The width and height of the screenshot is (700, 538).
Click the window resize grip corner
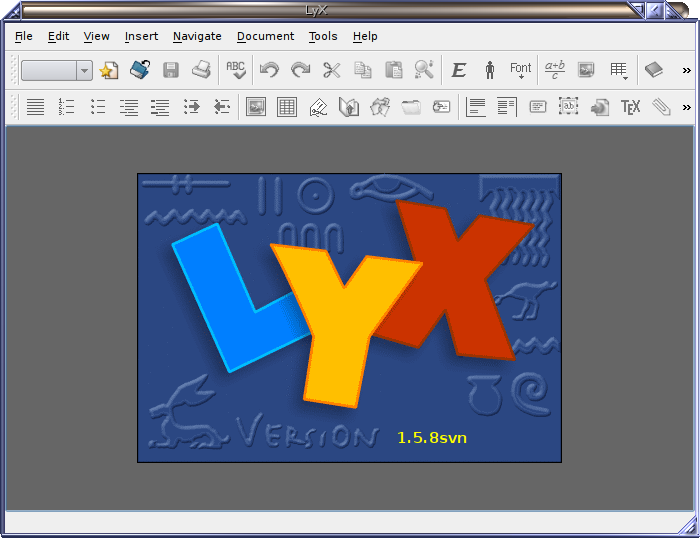click(688, 525)
